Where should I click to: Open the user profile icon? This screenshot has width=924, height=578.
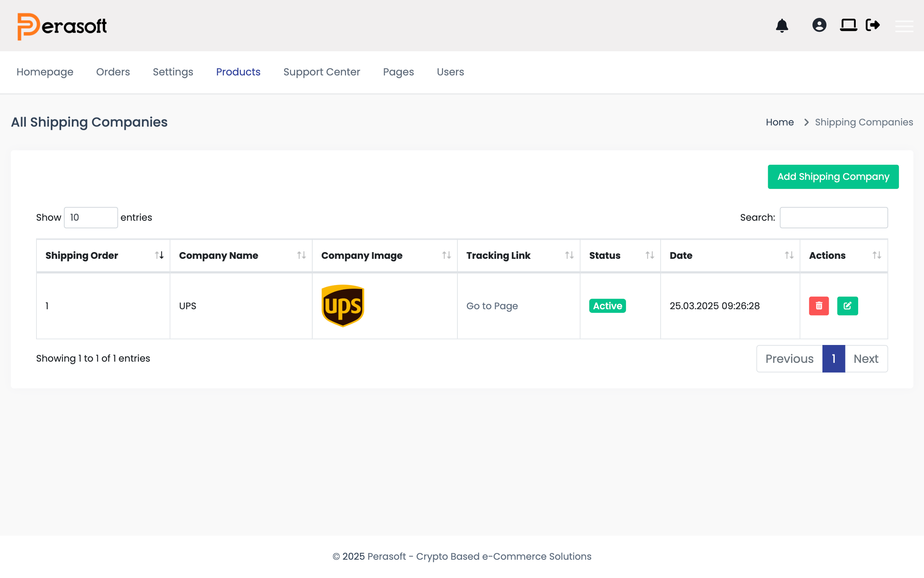coord(819,25)
